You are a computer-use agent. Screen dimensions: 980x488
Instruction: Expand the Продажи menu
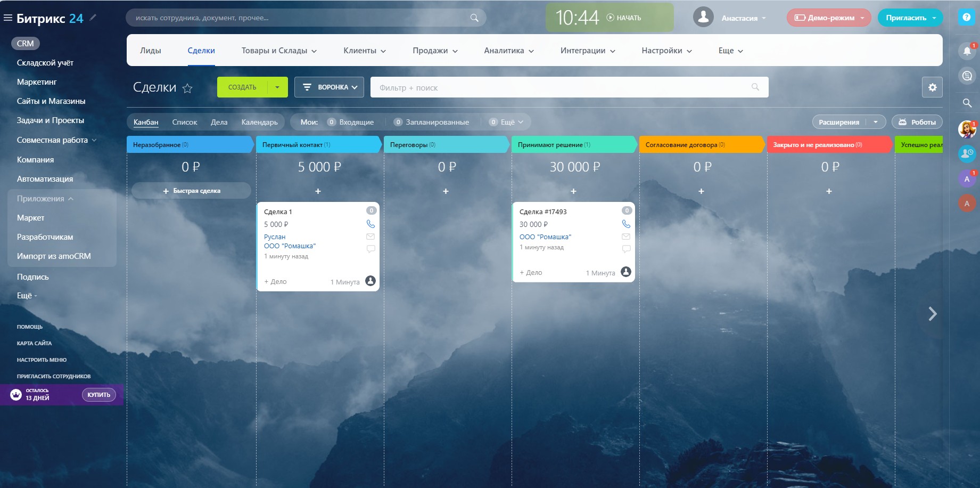435,51
